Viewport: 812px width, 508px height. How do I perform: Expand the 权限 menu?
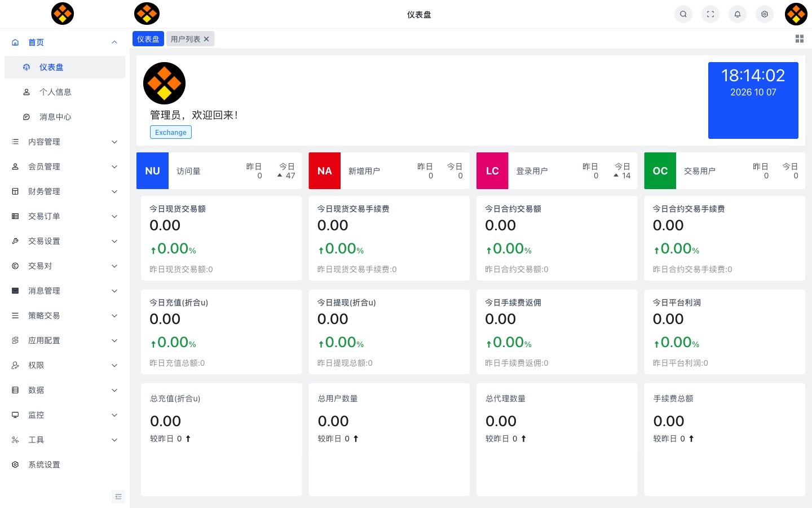point(65,365)
